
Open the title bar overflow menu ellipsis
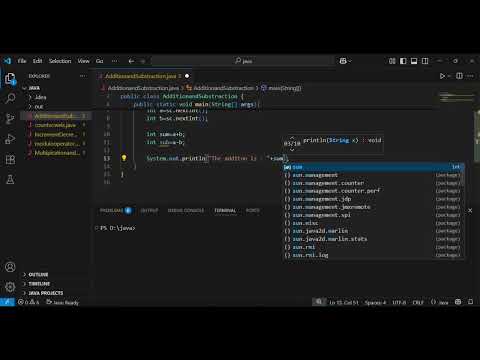pos(114,61)
